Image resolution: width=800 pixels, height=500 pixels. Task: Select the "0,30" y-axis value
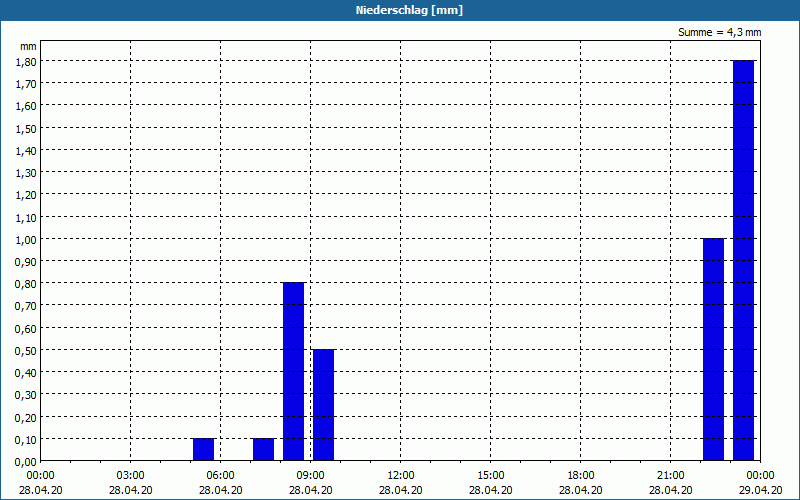(26, 395)
